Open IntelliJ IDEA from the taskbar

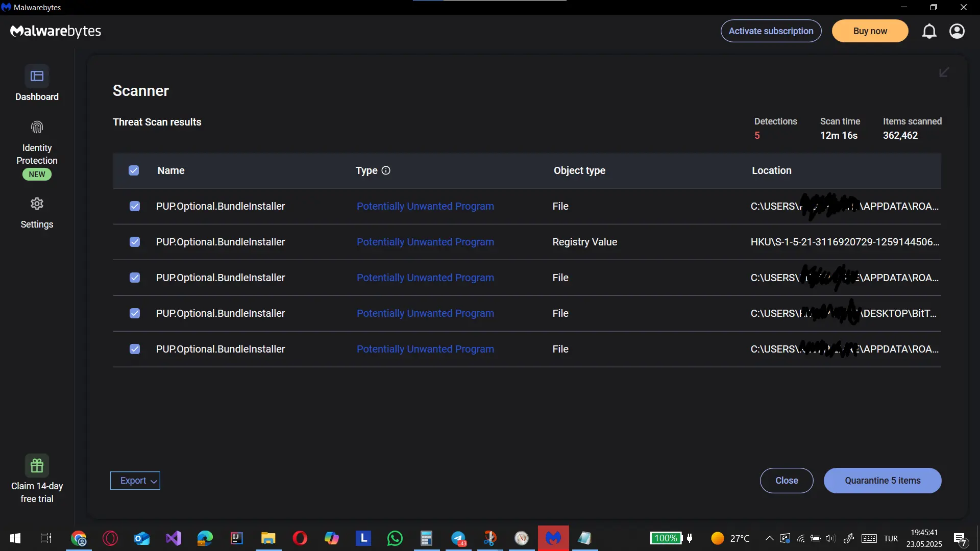(237, 538)
